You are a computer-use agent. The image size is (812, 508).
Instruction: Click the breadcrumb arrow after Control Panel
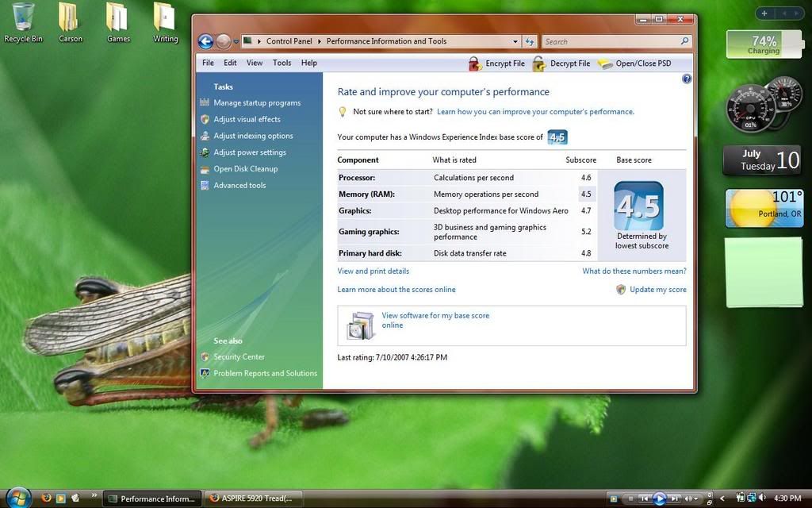319,41
